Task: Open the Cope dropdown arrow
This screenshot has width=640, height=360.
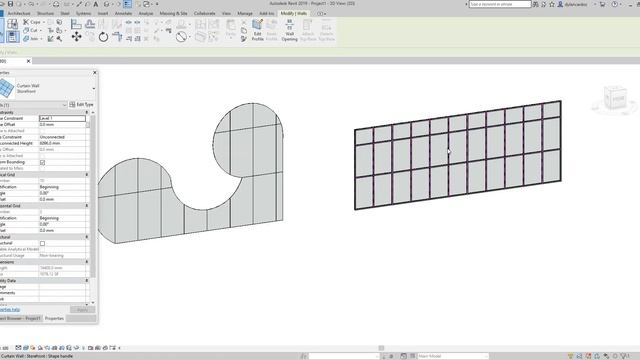Action: click(x=44, y=22)
